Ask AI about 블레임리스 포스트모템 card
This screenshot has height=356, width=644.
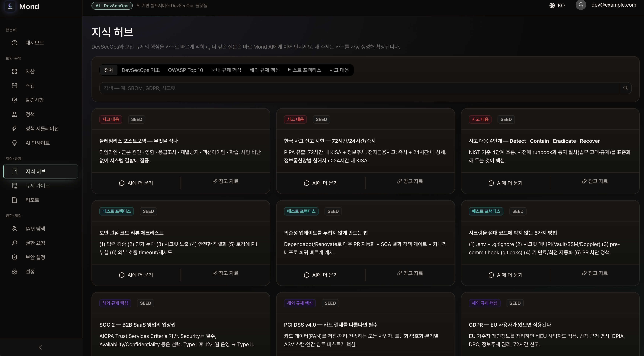[136, 183]
